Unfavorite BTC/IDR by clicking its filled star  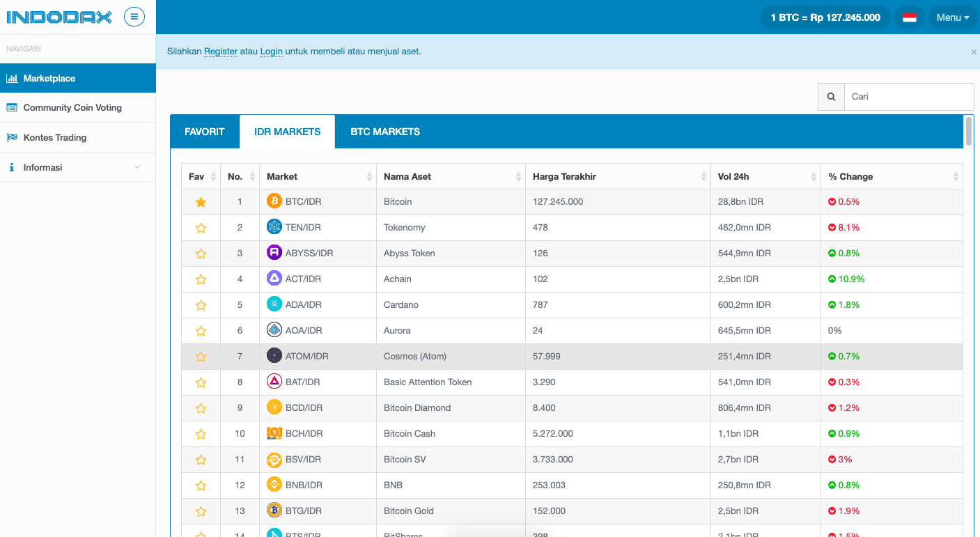(201, 201)
